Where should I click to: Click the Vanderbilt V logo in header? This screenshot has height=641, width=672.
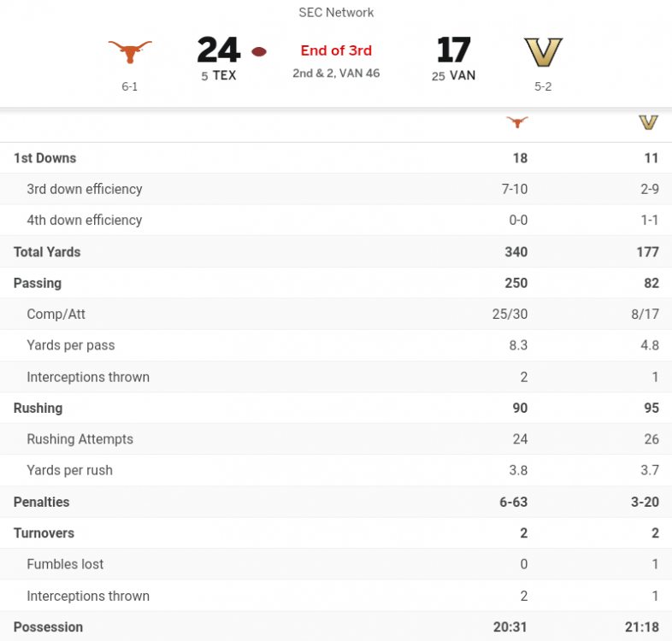click(543, 52)
